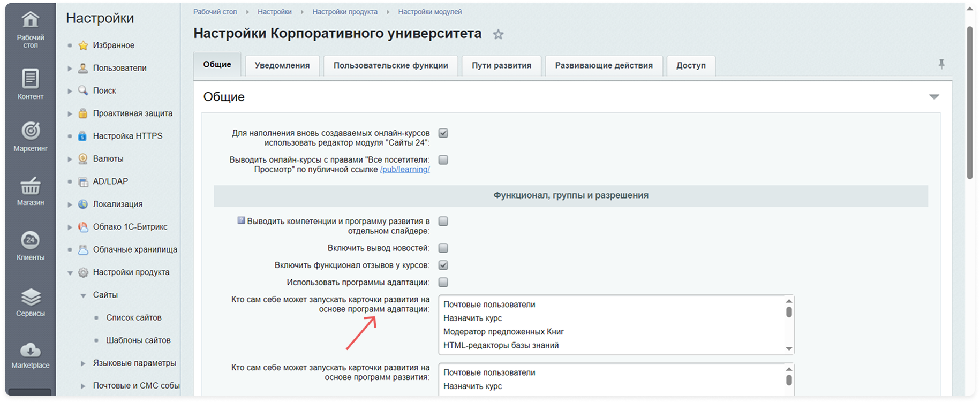Open the Сервисы sidebar section
This screenshot has height=403, width=980.
[x=30, y=302]
